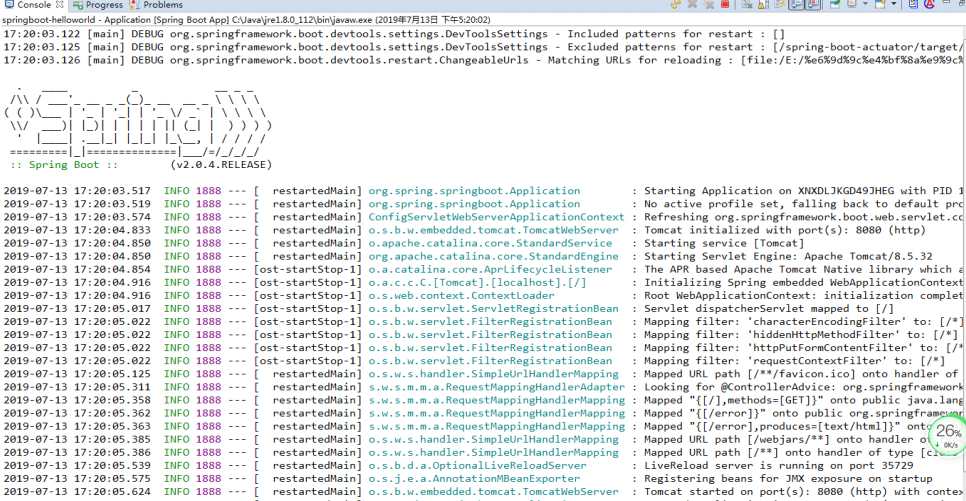Click the RequestMappingHandlerAdapter logger name
Image resolution: width=966 pixels, height=501 pixels.
click(x=497, y=387)
